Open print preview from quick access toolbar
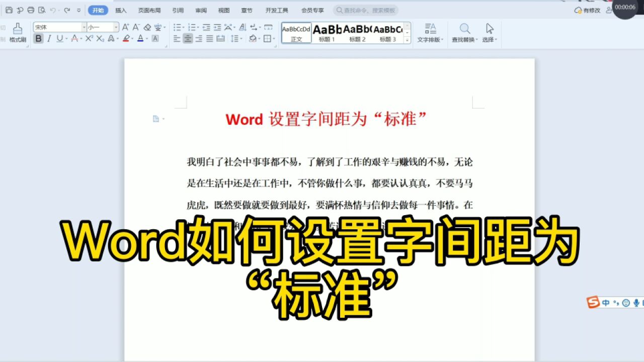The width and height of the screenshot is (644, 362). (x=42, y=10)
